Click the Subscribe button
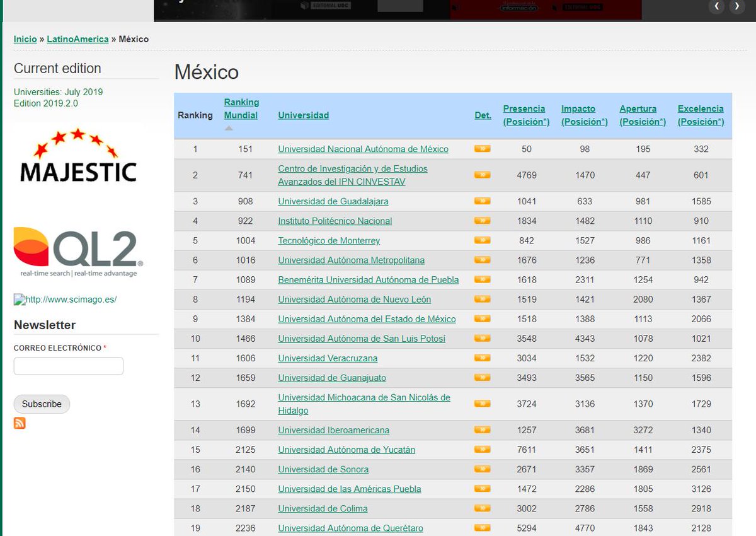 (x=42, y=404)
